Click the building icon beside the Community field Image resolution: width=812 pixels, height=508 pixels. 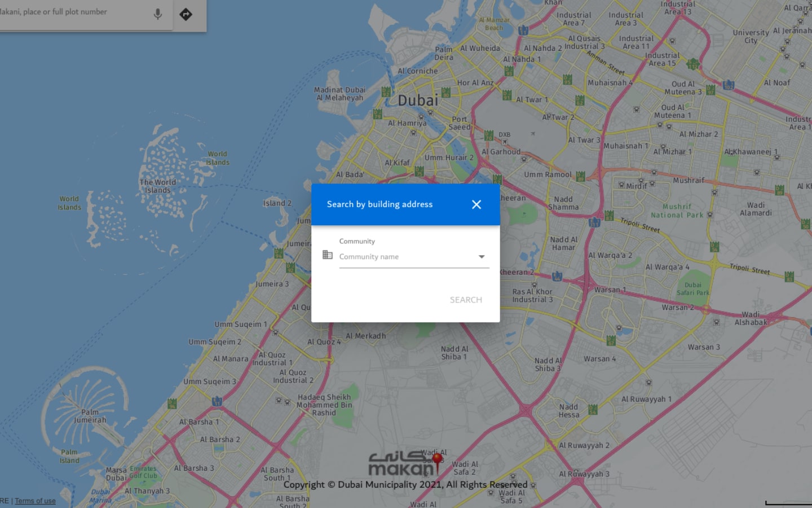[328, 255]
